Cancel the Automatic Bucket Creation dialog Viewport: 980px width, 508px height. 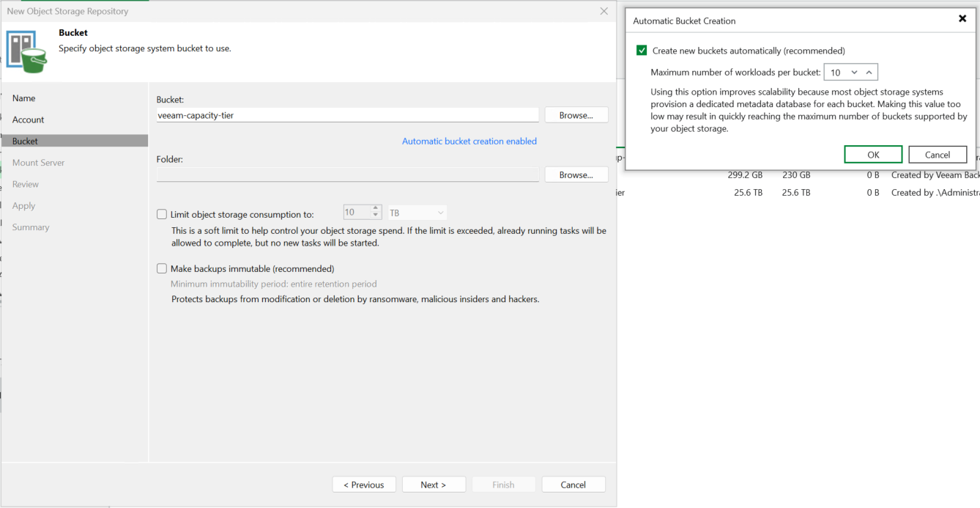[938, 155]
